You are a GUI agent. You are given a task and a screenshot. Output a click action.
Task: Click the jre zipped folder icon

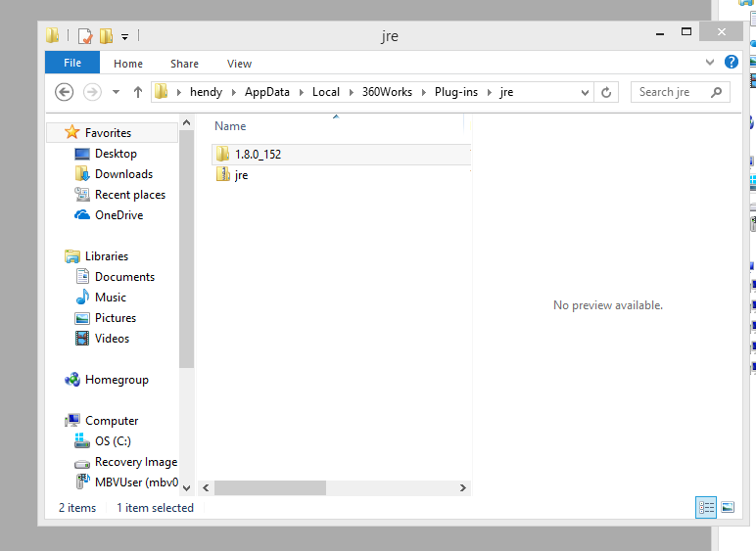click(222, 174)
